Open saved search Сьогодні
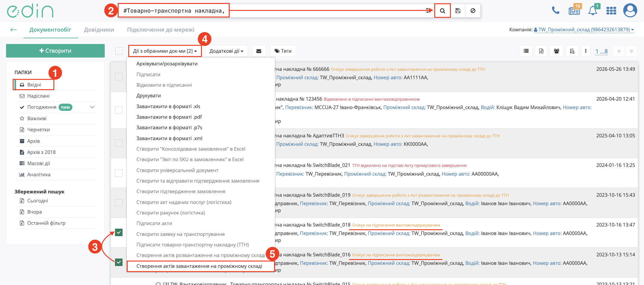Screen dimensions: 644x285 (x=37, y=201)
